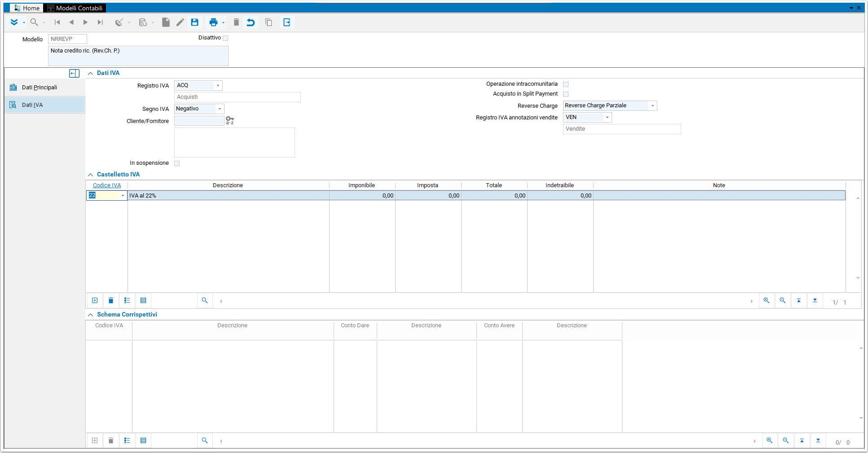This screenshot has height=453, width=868.
Task: Check Acquisto in Split Payment
Action: click(566, 94)
